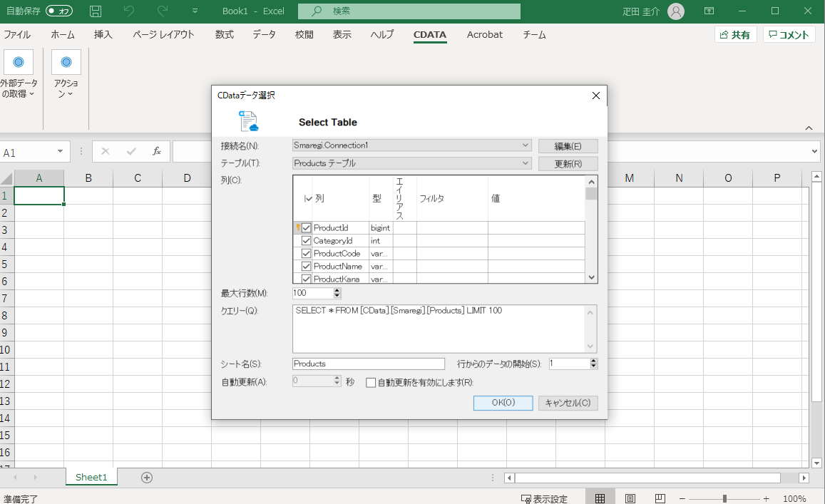Image resolution: width=825 pixels, height=504 pixels.
Task: Uncheck the CategoryId column checkbox
Action: [x=307, y=240]
